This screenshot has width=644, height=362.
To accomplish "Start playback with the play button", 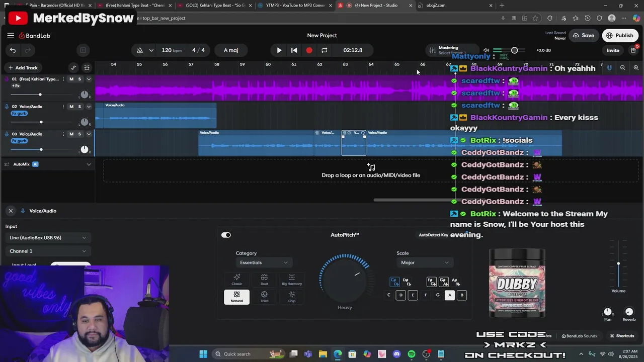I will point(279,50).
